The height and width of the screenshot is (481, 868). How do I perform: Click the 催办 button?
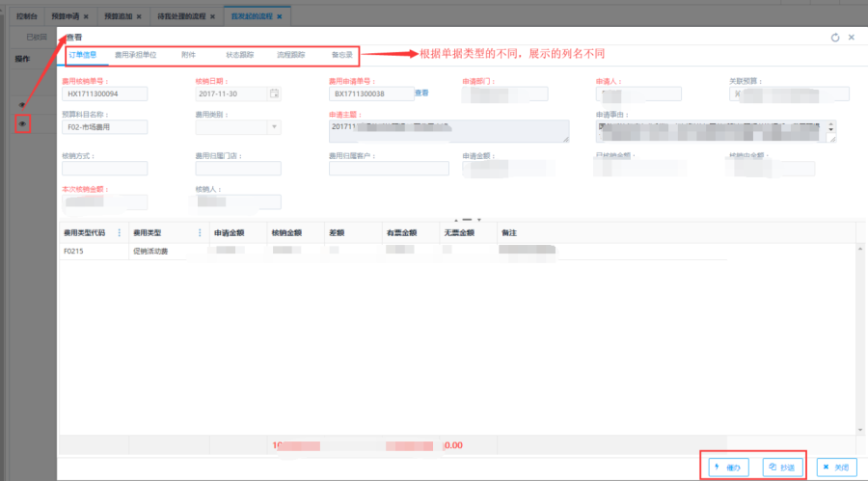coord(728,467)
